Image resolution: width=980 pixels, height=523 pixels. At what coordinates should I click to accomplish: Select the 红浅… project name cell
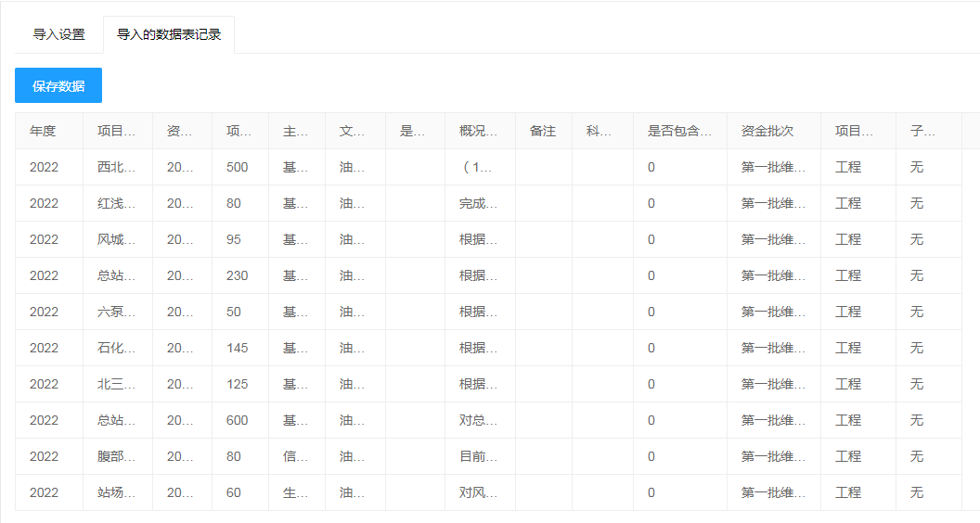(x=118, y=204)
